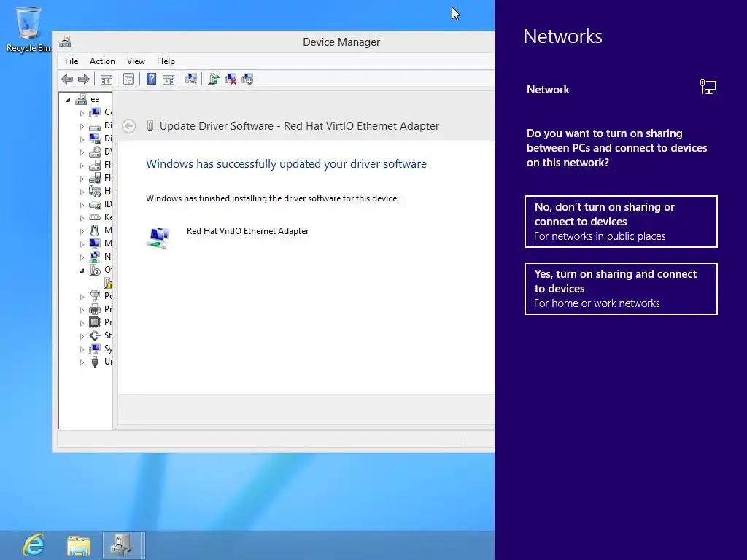747x560 pixels.
Task: Select the Disk drives icon in device tree
Action: (x=95, y=125)
